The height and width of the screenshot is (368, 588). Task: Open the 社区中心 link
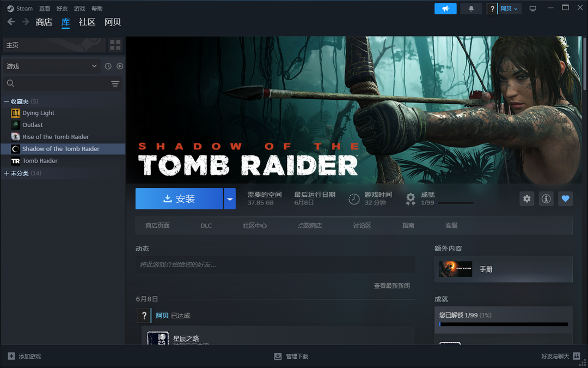(x=255, y=226)
